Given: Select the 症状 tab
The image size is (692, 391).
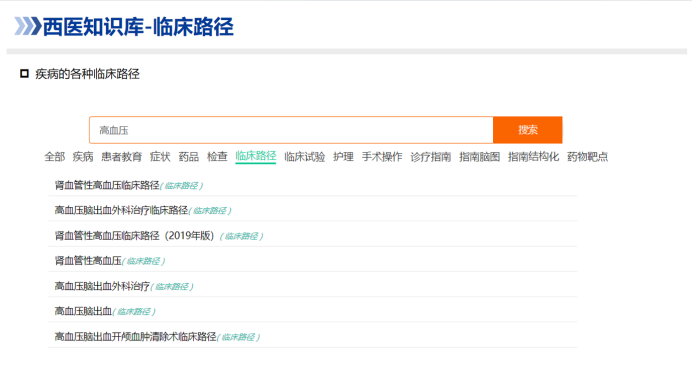Looking at the screenshot, I should (x=160, y=157).
